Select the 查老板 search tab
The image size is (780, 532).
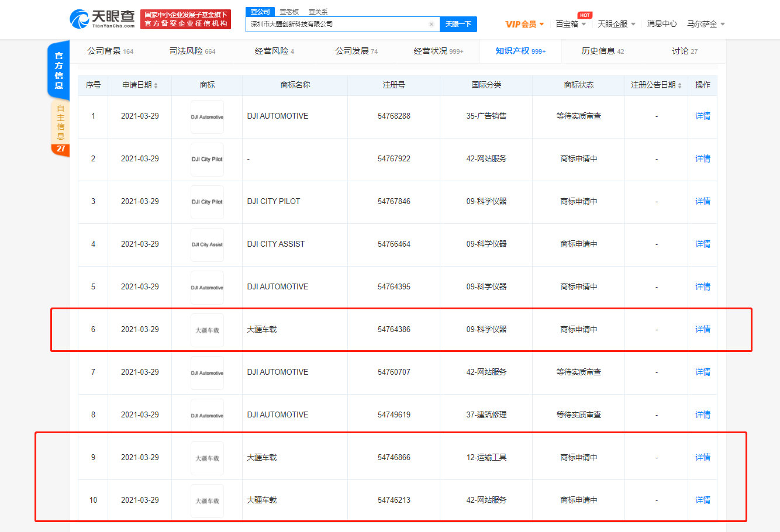click(289, 12)
